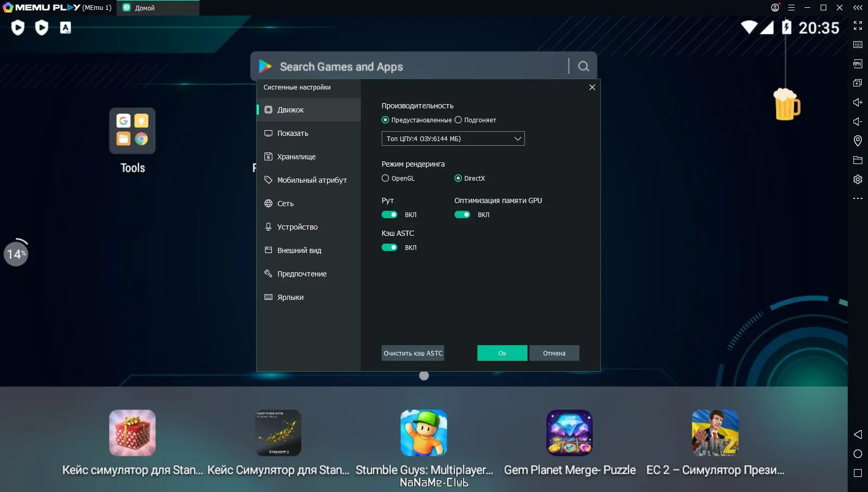This screenshot has width=868, height=492.
Task: Collapse sidebar with the triple chevron icon
Action: (x=858, y=8)
